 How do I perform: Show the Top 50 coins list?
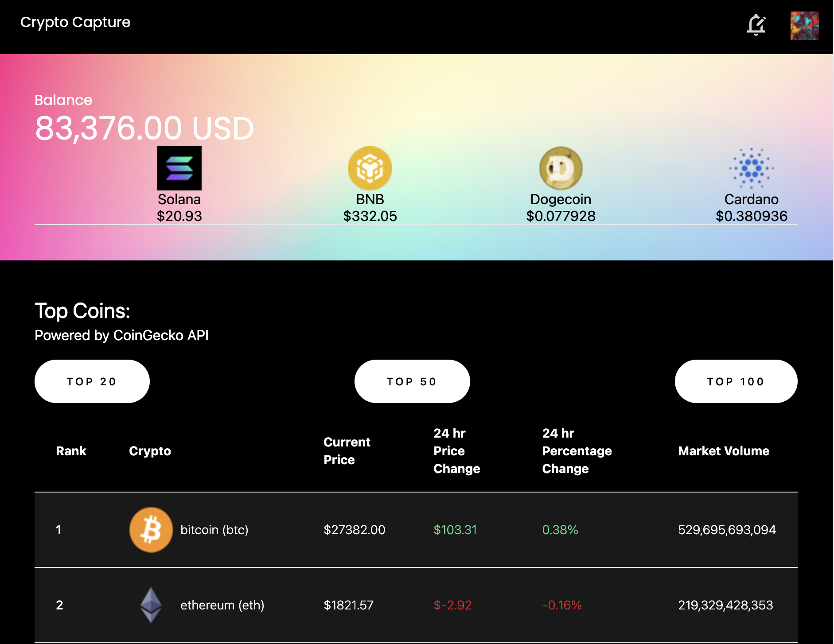tap(412, 381)
